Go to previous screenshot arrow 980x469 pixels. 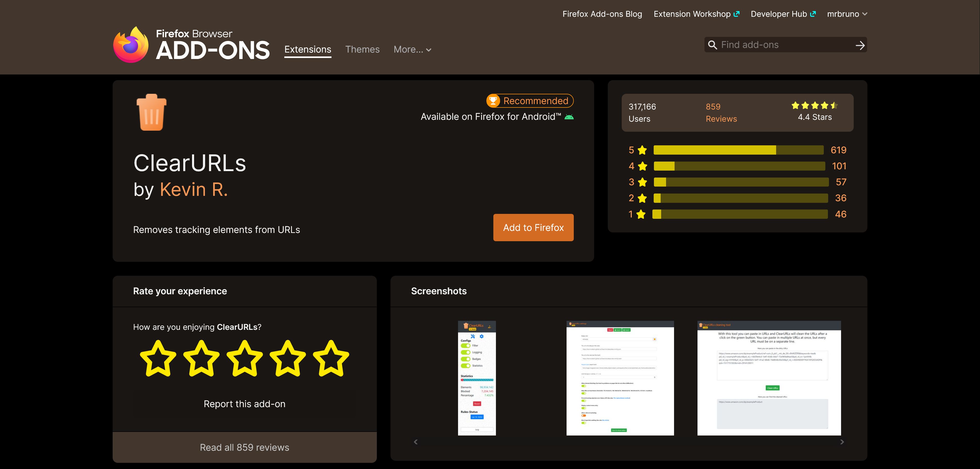[x=416, y=442]
